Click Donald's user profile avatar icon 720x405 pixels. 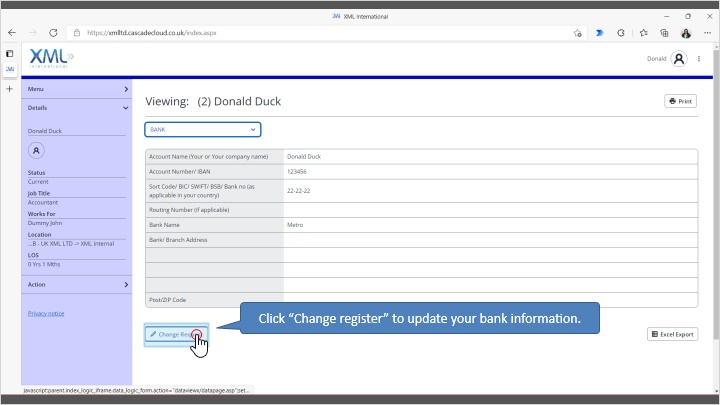(x=679, y=59)
